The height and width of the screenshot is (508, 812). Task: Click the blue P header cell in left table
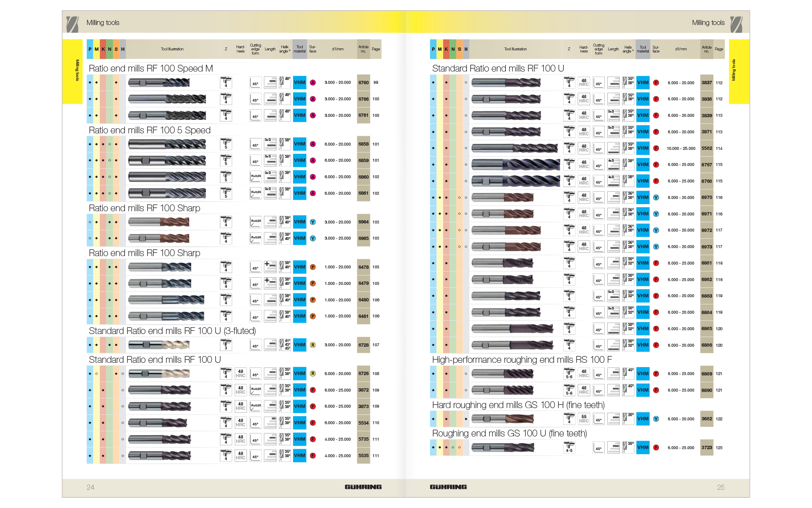(x=90, y=49)
